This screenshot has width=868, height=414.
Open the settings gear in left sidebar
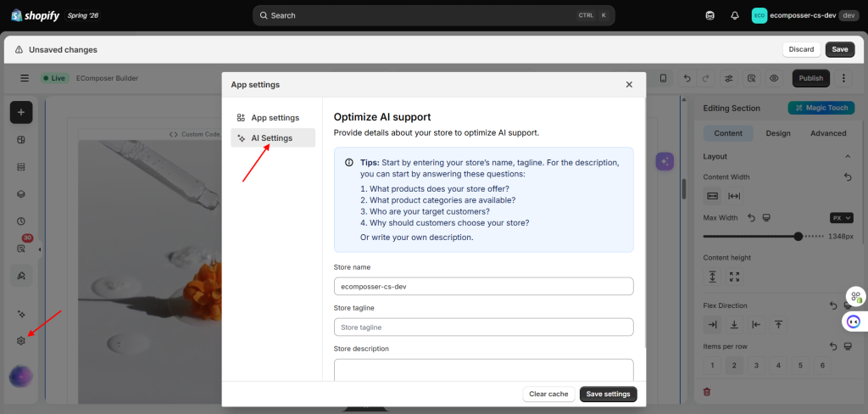click(x=21, y=341)
